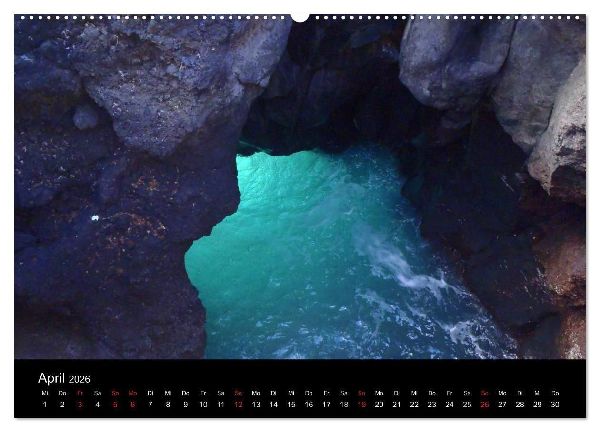The height and width of the screenshot is (432, 600).
Task: Click date 30 at row end
Action: coord(555,404)
